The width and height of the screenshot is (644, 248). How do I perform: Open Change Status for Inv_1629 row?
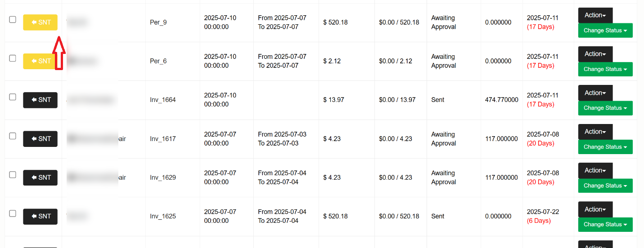[605, 186]
